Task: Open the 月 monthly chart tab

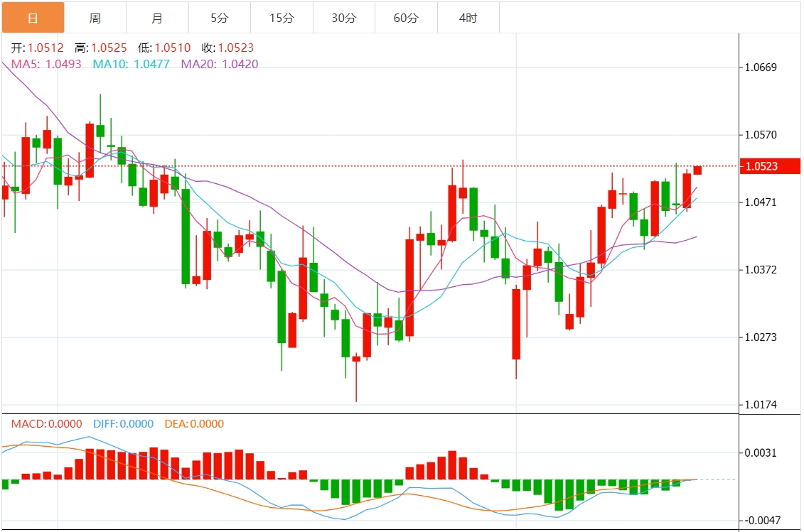Action: click(x=157, y=18)
